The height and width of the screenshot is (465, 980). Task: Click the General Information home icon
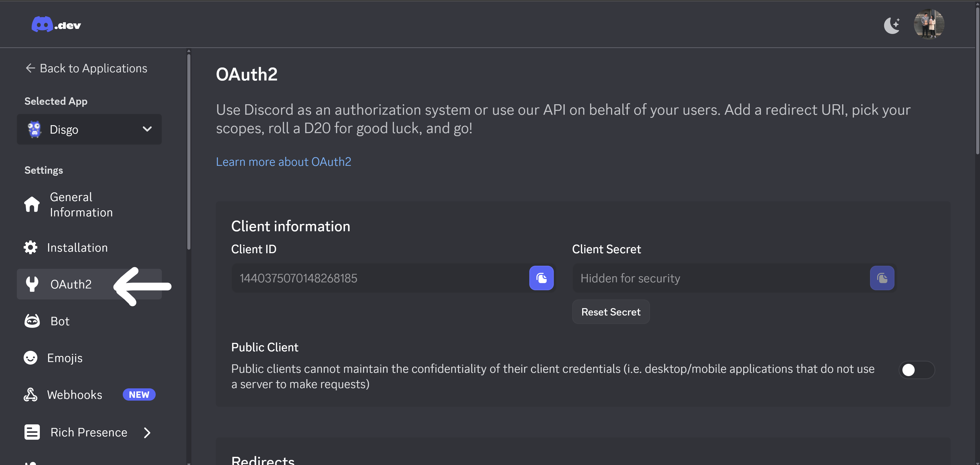click(x=32, y=204)
